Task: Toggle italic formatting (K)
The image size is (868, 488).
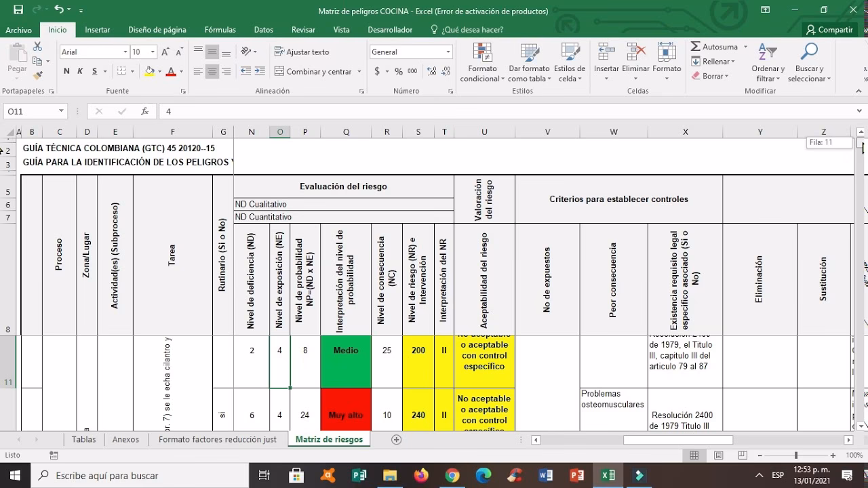Action: (80, 71)
